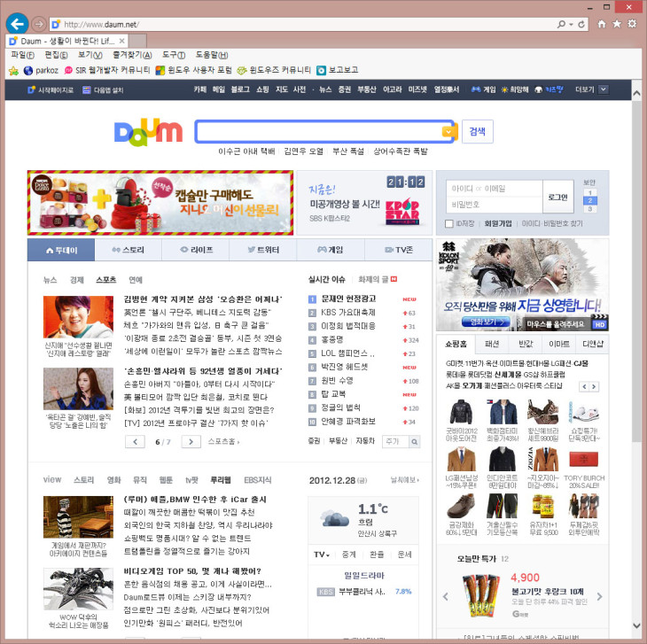Viewport: 647px width, 644px height.
Task: Open the 날씨예보 weather forecast link
Action: 405,480
